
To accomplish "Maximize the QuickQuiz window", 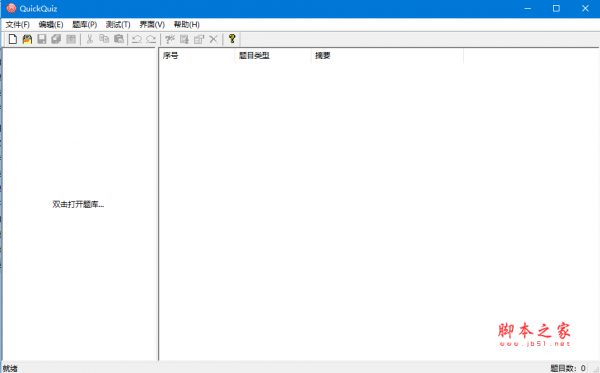I will coord(556,8).
